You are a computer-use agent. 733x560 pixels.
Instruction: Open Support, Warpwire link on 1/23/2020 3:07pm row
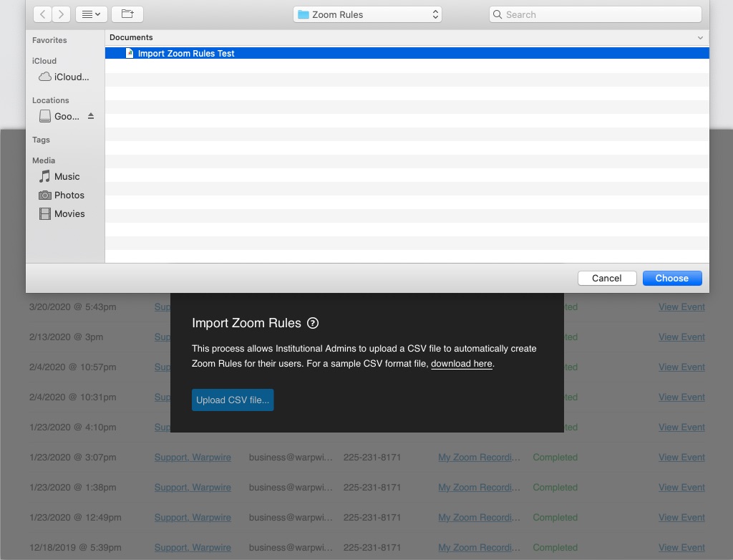193,457
